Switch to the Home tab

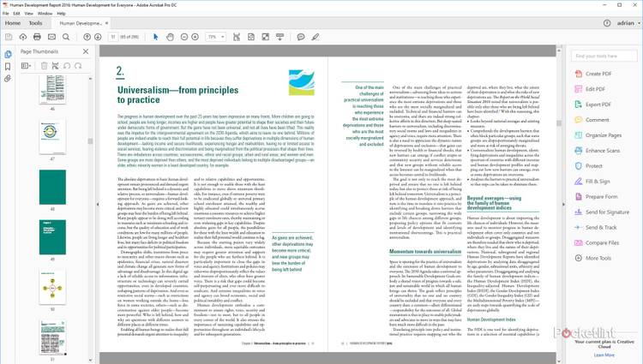click(x=13, y=23)
